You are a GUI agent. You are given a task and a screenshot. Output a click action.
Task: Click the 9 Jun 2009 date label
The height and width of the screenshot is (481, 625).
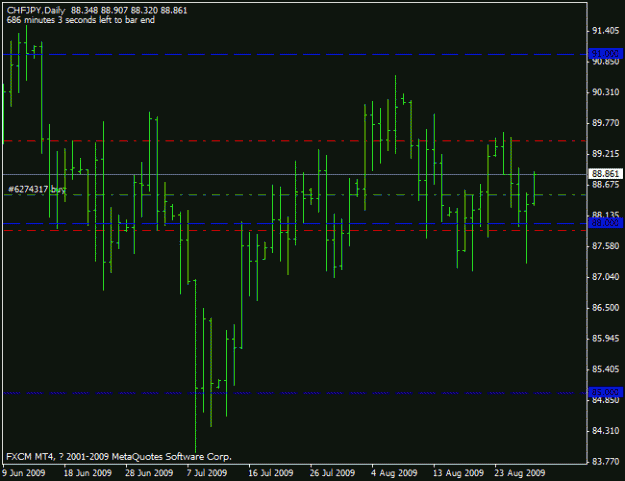click(x=24, y=473)
